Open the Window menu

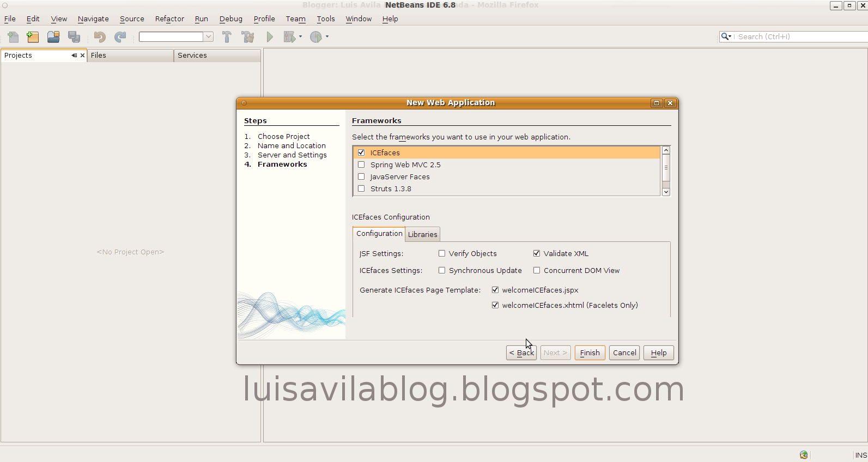click(x=359, y=19)
